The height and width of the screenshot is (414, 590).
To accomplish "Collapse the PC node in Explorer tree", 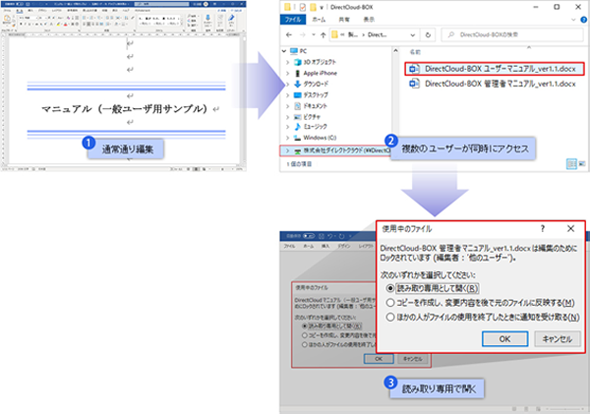I will tap(284, 51).
